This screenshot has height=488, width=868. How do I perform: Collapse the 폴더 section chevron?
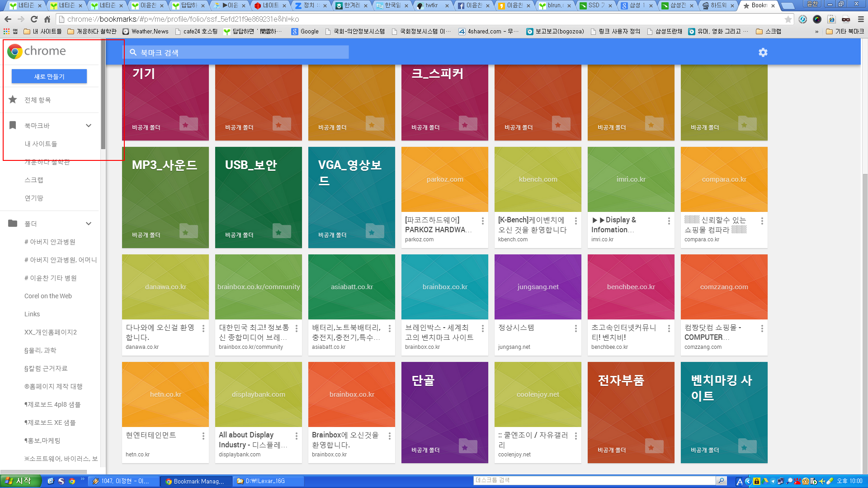tap(89, 224)
